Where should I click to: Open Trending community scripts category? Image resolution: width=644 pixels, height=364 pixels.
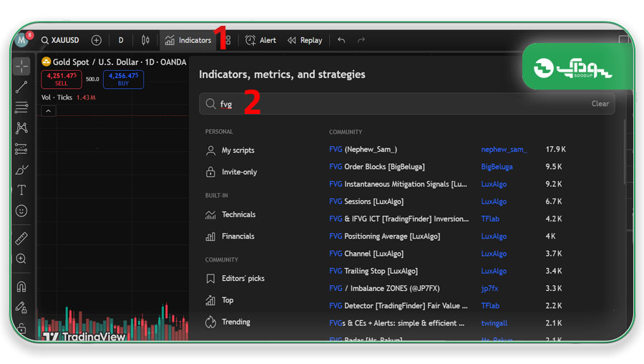coord(228,322)
